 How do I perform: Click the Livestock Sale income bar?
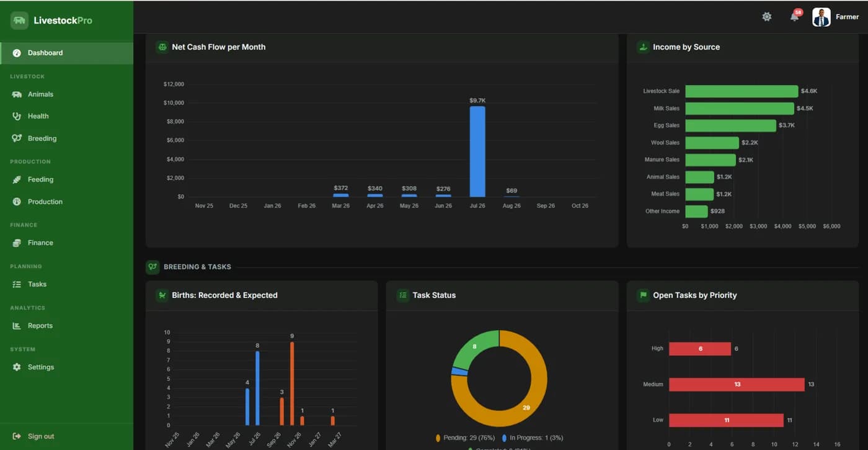point(742,91)
